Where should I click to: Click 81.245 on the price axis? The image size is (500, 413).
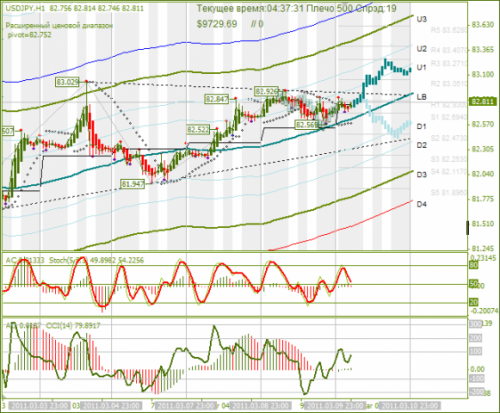click(483, 249)
